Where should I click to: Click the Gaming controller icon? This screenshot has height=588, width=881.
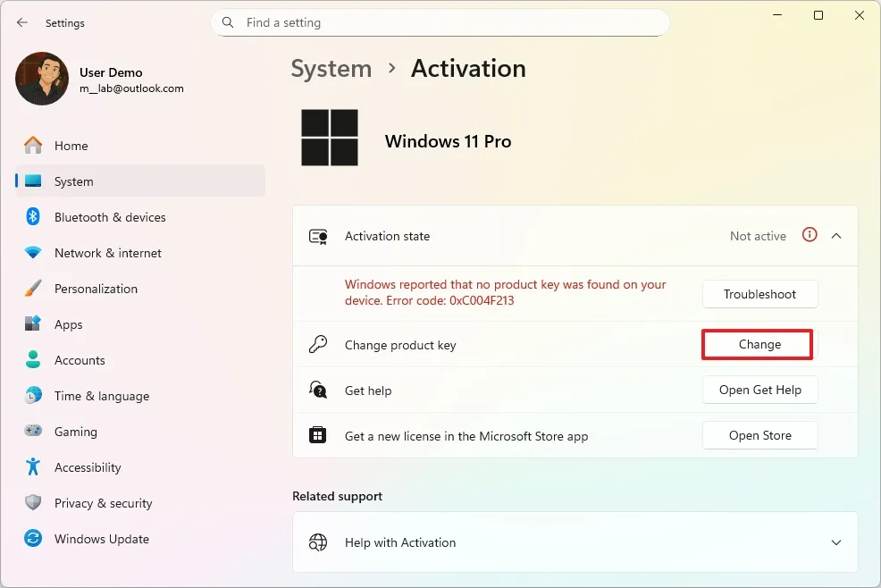[x=33, y=432]
